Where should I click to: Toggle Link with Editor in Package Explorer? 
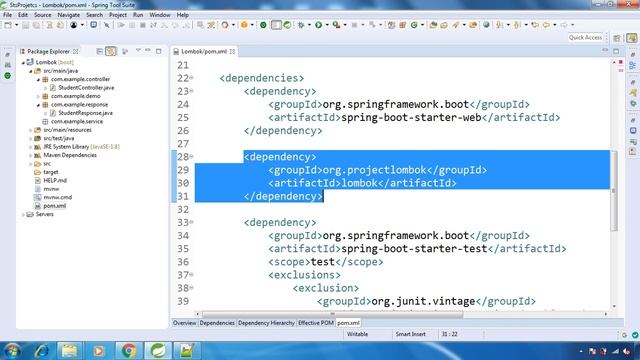pyautogui.click(x=111, y=51)
